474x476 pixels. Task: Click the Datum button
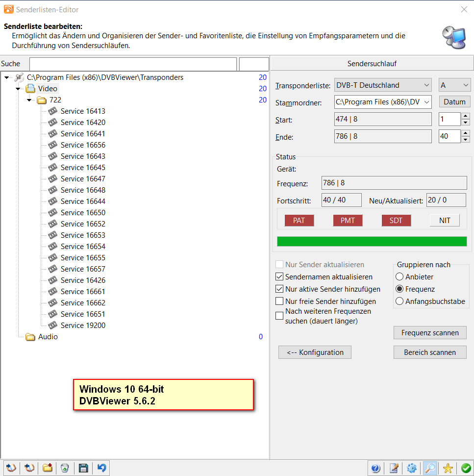pyautogui.click(x=454, y=101)
